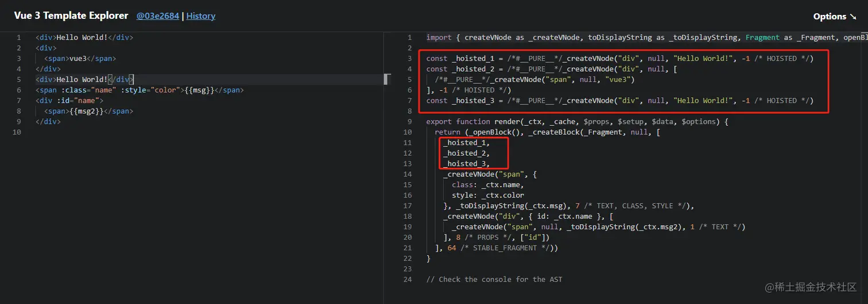
Task: Click the span createVNode line with _ctx.msg2
Action: tap(598, 227)
